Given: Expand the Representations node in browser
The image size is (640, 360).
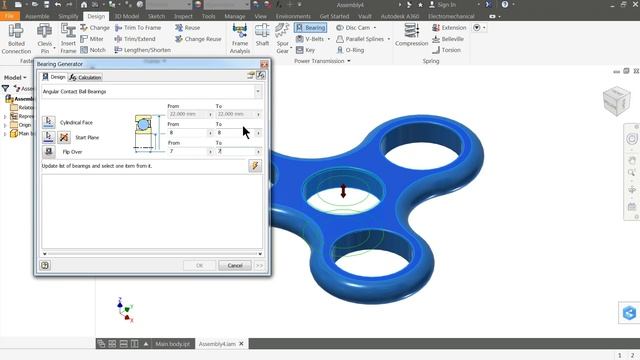Looking at the screenshot, I should [x=5, y=116].
